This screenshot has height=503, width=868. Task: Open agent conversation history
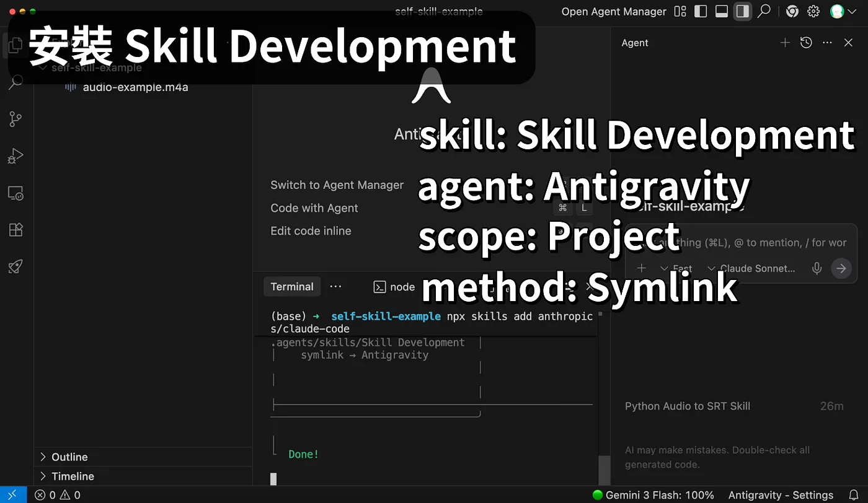806,43
